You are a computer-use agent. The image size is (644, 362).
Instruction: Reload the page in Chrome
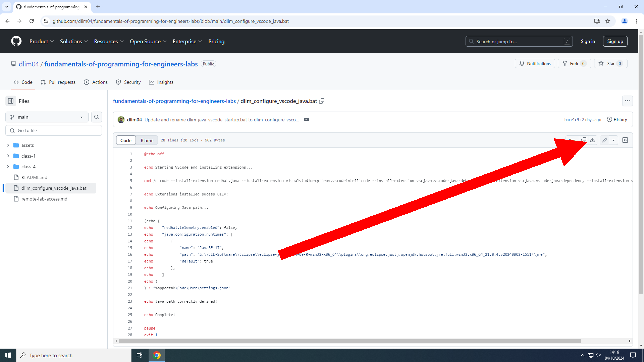pos(31,21)
